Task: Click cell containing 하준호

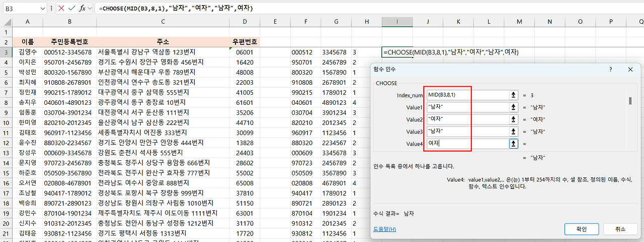Action: tap(27, 173)
